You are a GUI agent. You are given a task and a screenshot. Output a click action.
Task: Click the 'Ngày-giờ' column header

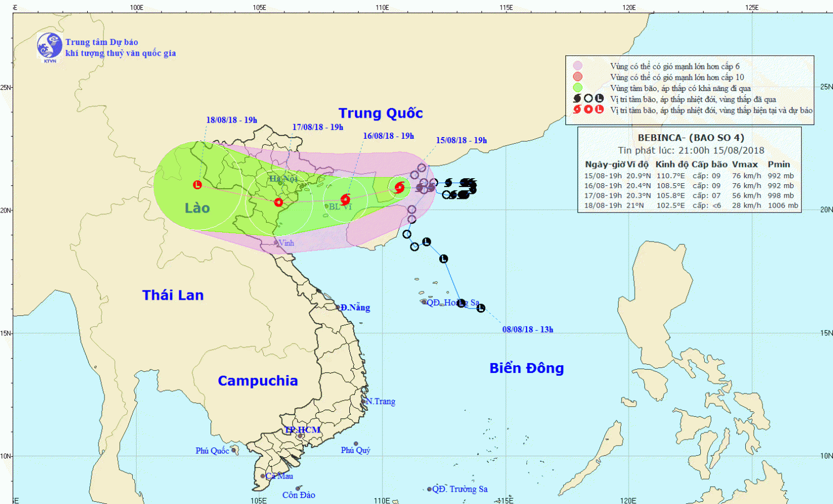(x=605, y=164)
